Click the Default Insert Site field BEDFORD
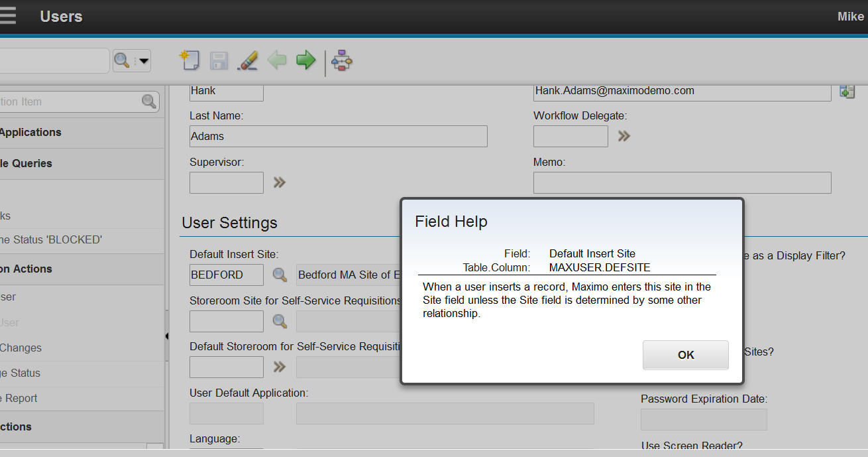Viewport: 868px width, 457px height. [x=227, y=275]
